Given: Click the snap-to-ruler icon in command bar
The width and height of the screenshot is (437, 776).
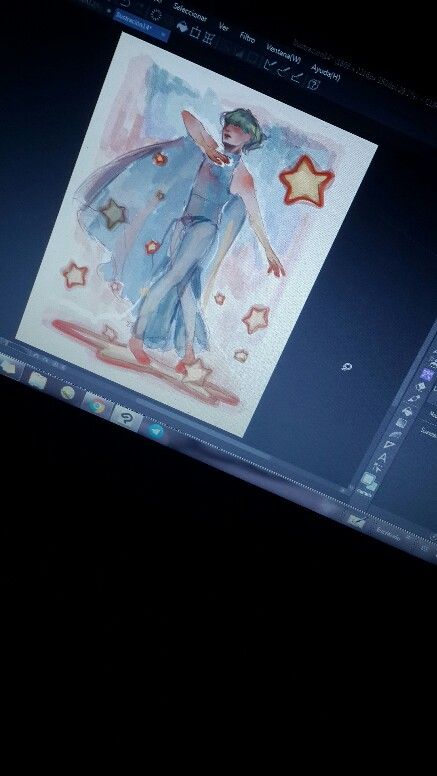Looking at the screenshot, I should coord(270,63).
